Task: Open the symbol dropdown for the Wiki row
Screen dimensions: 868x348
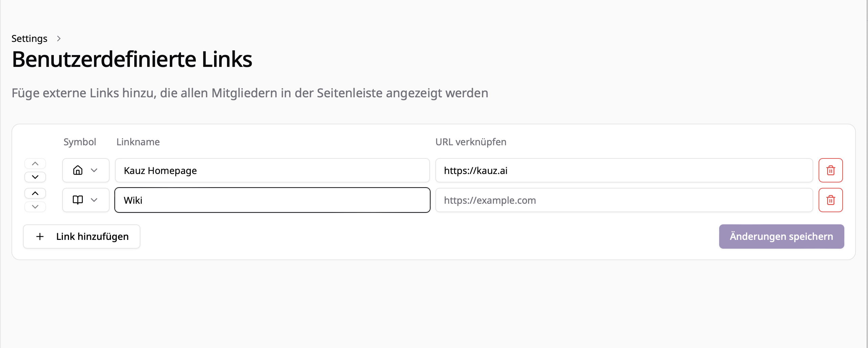Action: pyautogui.click(x=94, y=200)
